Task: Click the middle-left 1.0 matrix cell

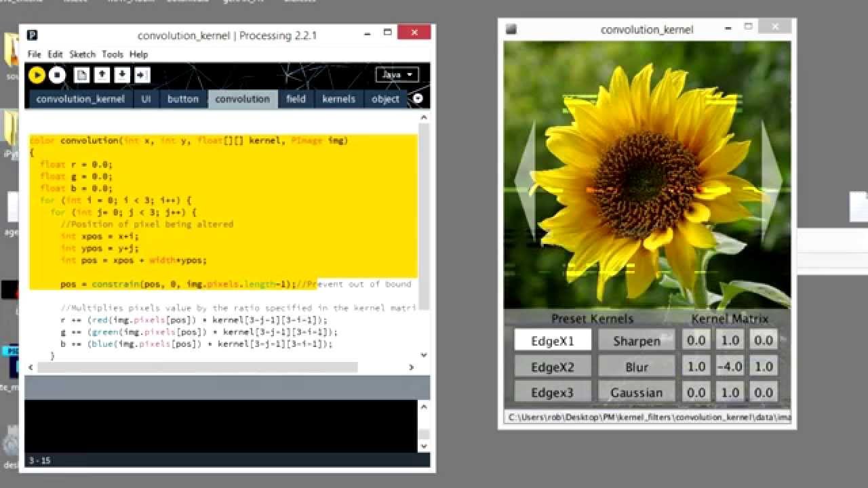Action: point(696,367)
